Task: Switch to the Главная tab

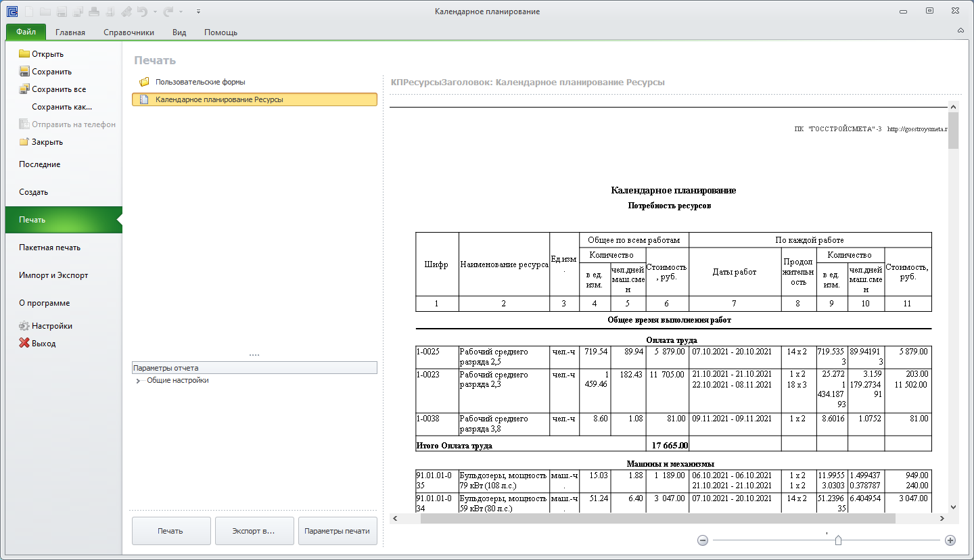Action: point(70,32)
